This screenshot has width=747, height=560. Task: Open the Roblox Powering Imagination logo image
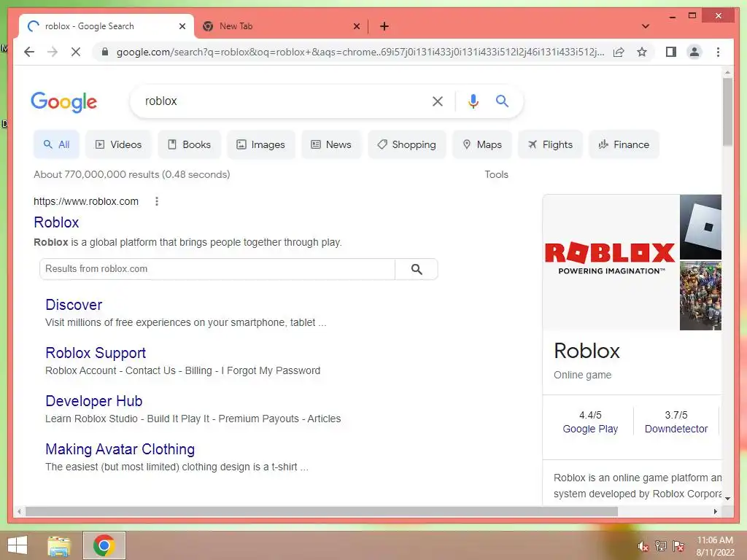[x=611, y=262]
